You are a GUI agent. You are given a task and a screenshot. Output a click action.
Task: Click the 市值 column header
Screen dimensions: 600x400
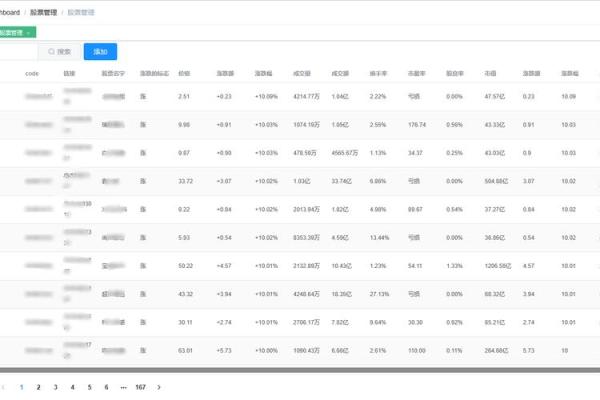pos(491,73)
